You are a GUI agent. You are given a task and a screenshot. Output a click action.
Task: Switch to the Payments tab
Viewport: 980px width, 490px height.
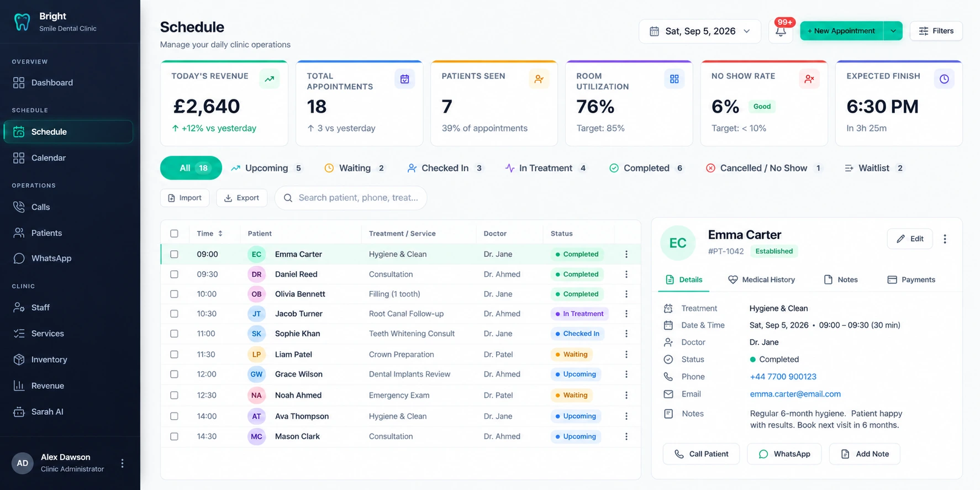point(911,280)
